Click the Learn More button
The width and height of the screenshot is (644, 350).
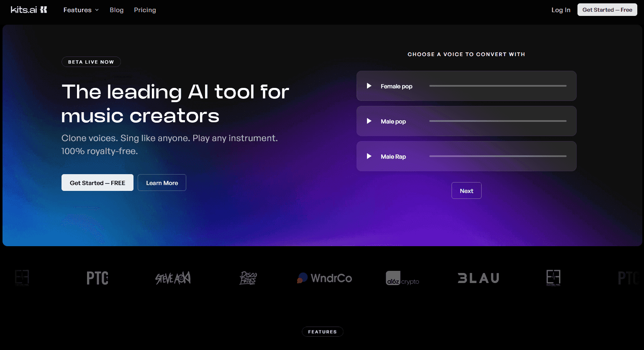pos(162,183)
